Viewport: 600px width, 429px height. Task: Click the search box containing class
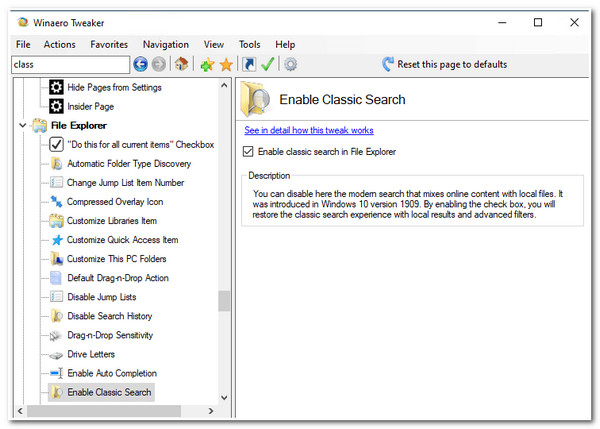[x=70, y=65]
